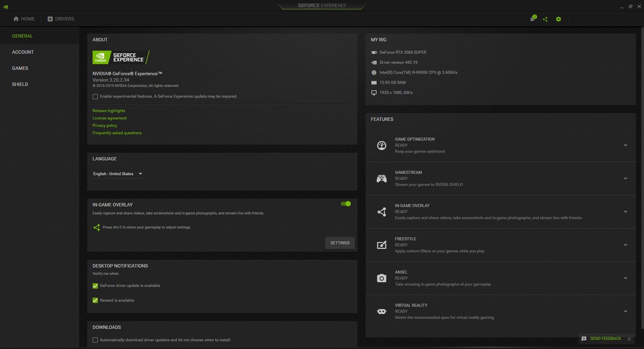Open the notifications bell icon
This screenshot has width=644, height=349.
tap(532, 19)
